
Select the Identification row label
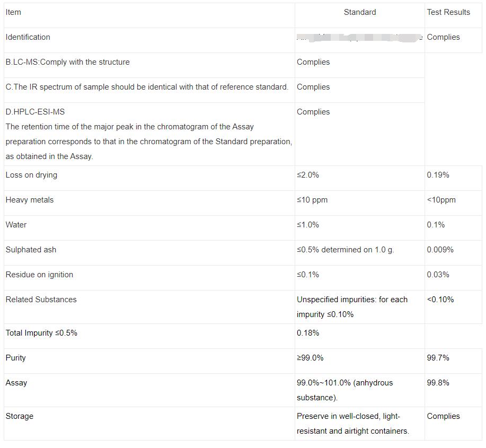point(28,37)
